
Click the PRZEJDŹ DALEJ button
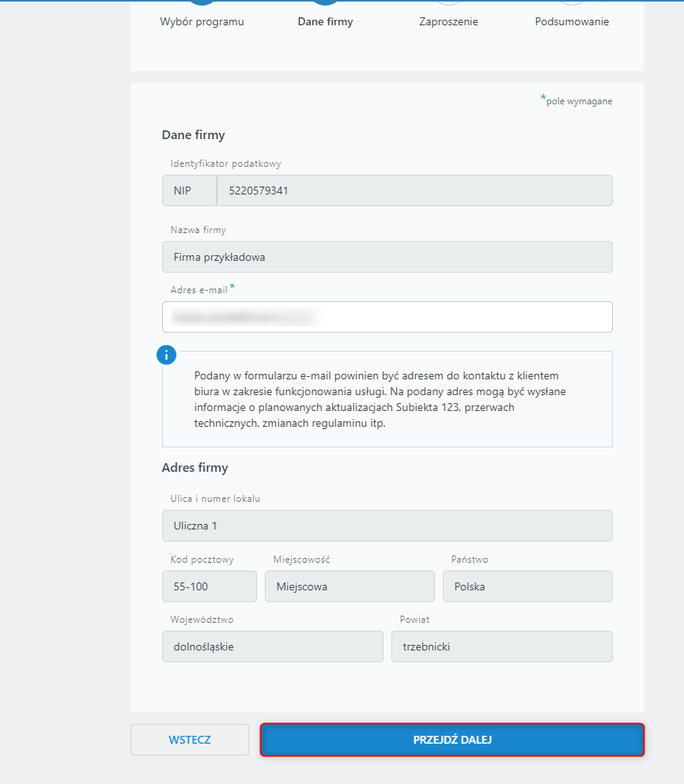[x=452, y=740]
